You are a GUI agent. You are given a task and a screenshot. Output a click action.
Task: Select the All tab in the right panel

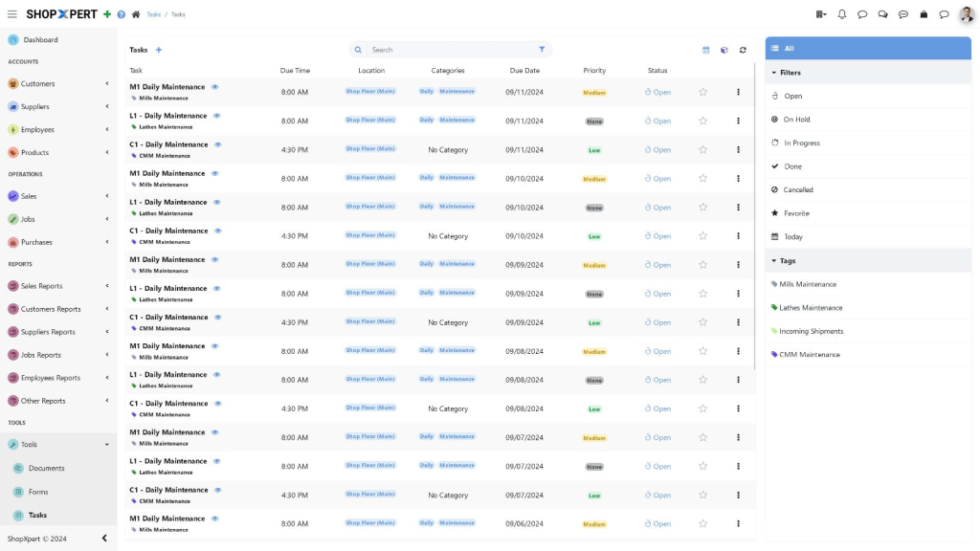(868, 48)
